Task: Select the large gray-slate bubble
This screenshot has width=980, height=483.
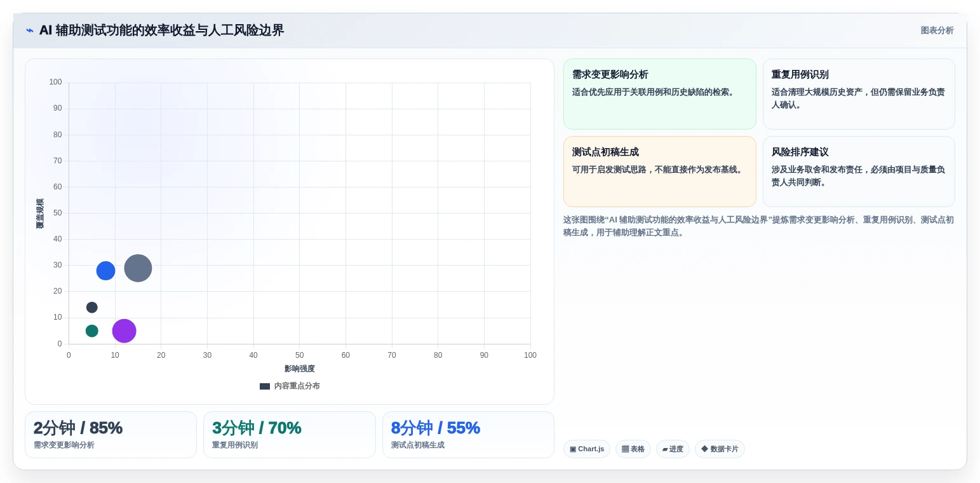Action: 138,268
